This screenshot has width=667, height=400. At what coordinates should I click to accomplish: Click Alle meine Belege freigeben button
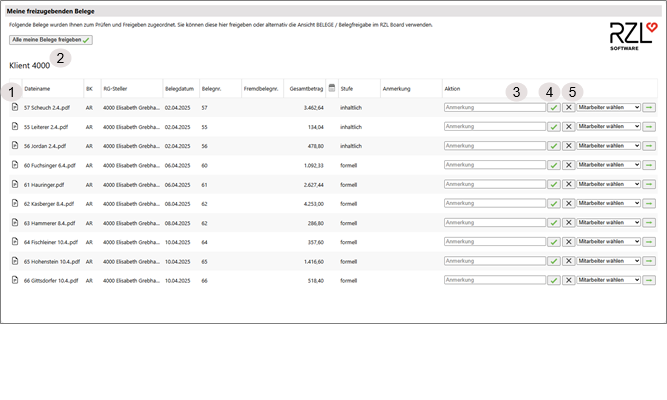(x=50, y=40)
